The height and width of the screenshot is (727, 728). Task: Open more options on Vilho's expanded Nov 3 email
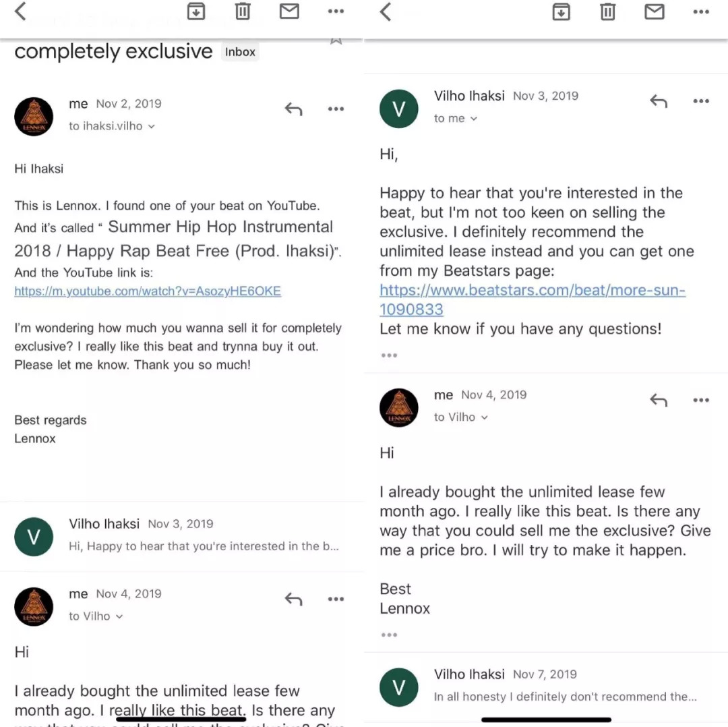tap(701, 101)
